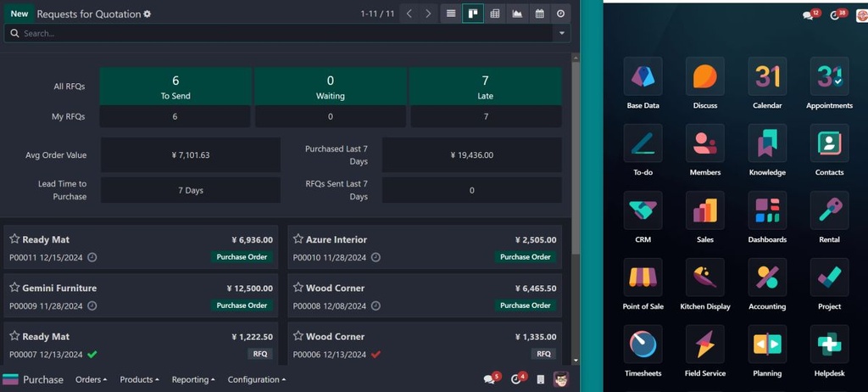Open the graph view
The height and width of the screenshot is (392, 868).
pos(517,14)
